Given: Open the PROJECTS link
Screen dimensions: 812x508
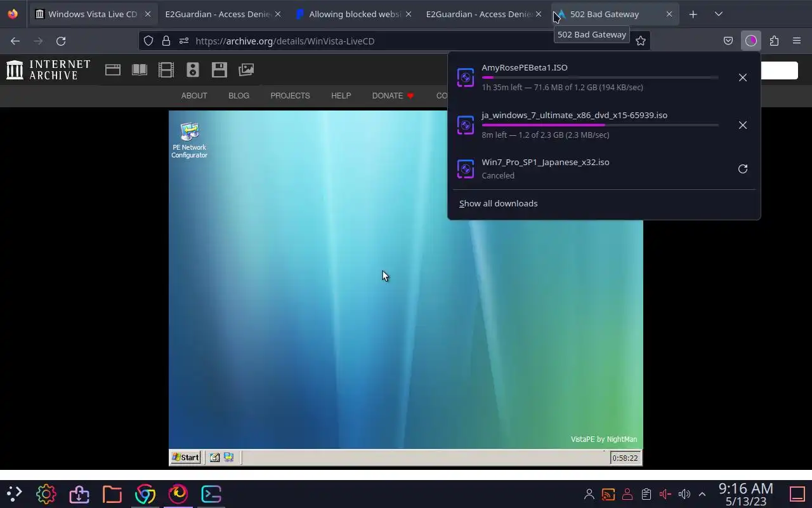Looking at the screenshot, I should coord(290,96).
